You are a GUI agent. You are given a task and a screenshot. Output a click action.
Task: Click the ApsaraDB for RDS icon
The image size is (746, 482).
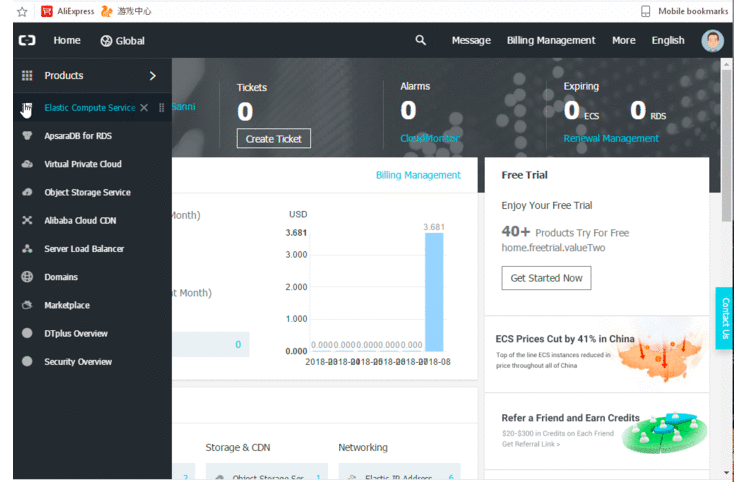pyautogui.click(x=27, y=136)
